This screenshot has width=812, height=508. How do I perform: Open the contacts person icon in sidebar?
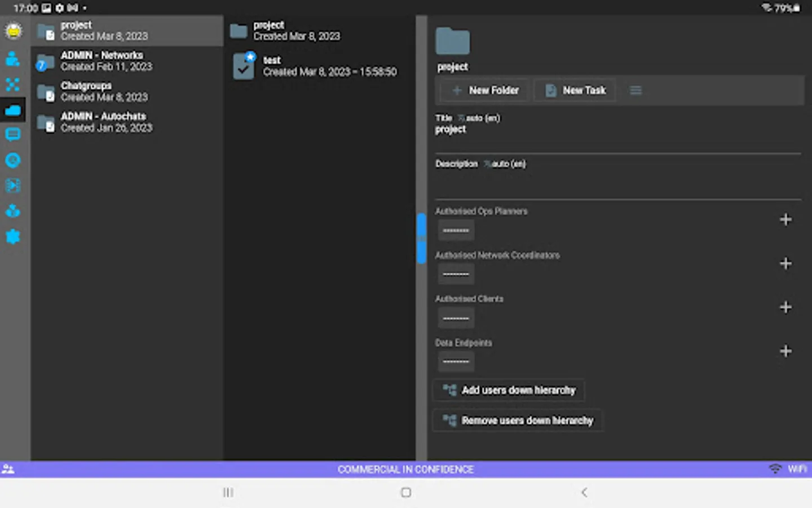click(x=12, y=59)
